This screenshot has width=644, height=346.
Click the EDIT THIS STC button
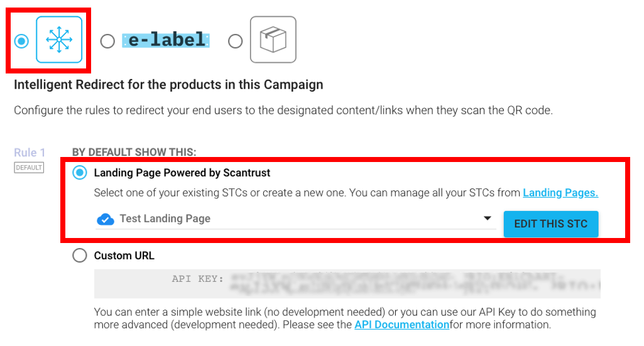point(551,224)
